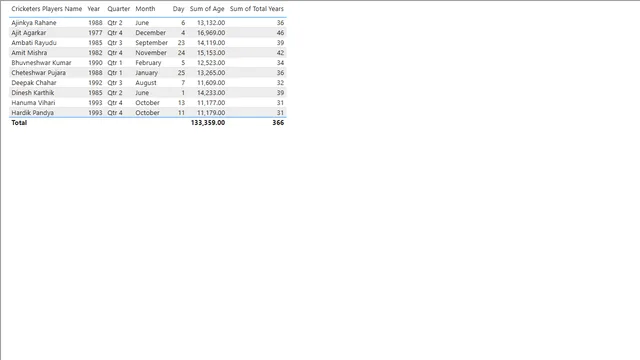Screen dimensions: 640x360
Task: Click the Year column header
Action: click(x=93, y=9)
